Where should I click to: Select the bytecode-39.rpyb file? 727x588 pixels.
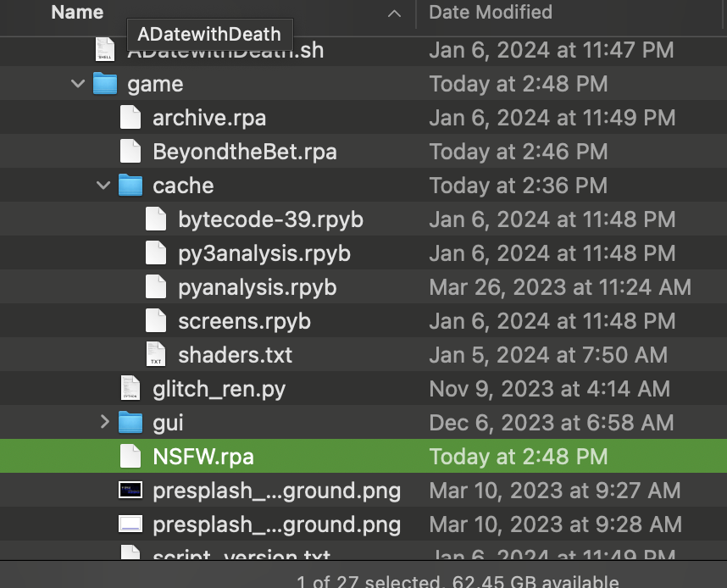click(270, 219)
